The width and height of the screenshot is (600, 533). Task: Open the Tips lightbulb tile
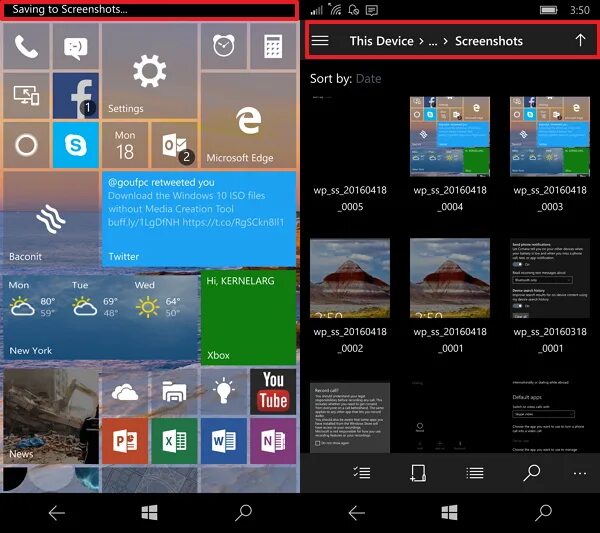pos(224,392)
